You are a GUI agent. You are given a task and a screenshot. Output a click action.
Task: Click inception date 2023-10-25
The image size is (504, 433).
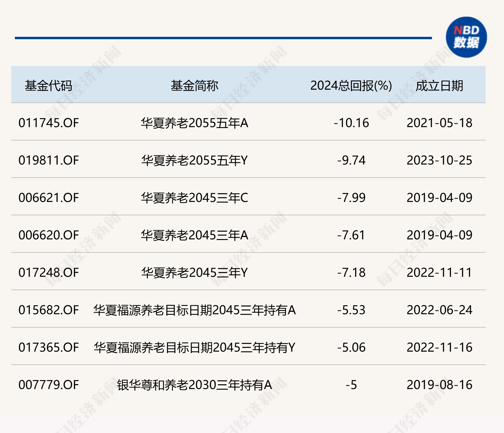pos(440,160)
